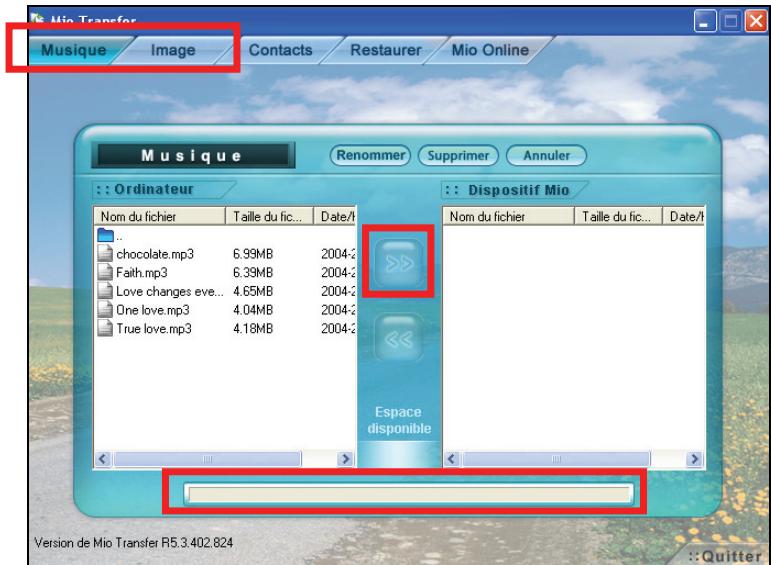Click Quitter to exit Mio Transfer
Viewport: 771px width, 565px height.
(x=725, y=556)
